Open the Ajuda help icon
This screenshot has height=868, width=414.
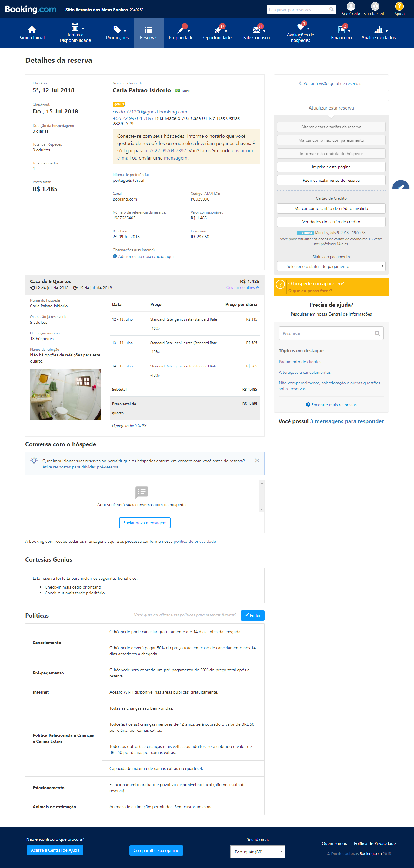pyautogui.click(x=399, y=6)
